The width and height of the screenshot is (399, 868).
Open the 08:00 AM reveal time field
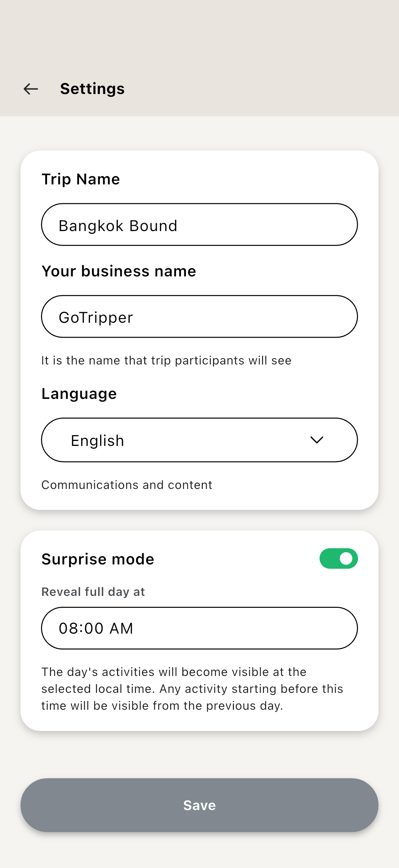point(199,628)
